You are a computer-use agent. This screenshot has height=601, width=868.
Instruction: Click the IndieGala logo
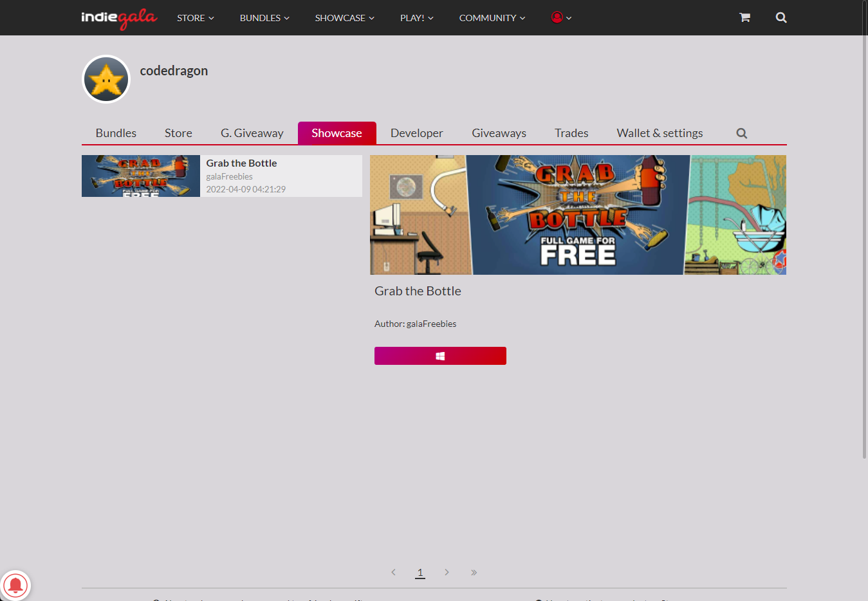[119, 18]
